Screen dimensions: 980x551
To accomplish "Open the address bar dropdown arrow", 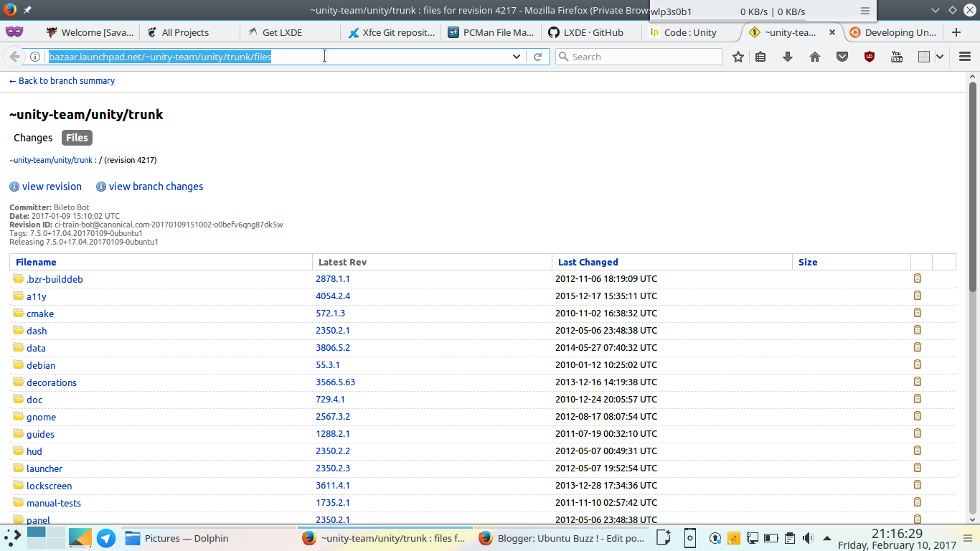I will pyautogui.click(x=516, y=56).
